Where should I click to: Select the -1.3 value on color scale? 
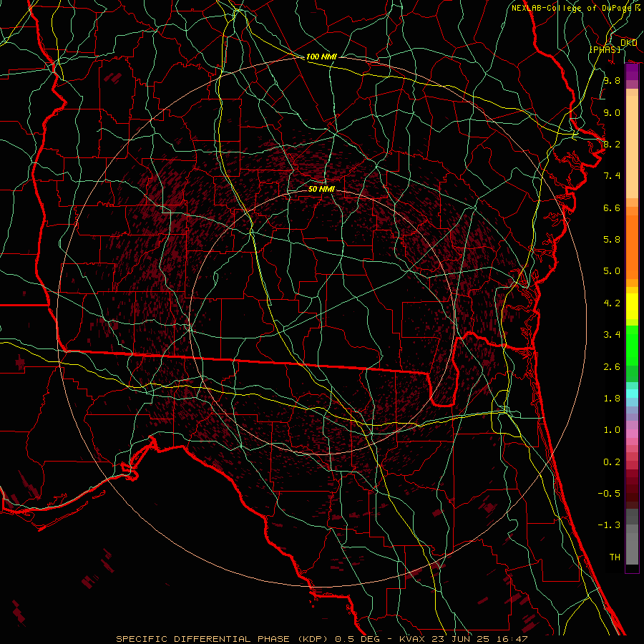(609, 525)
